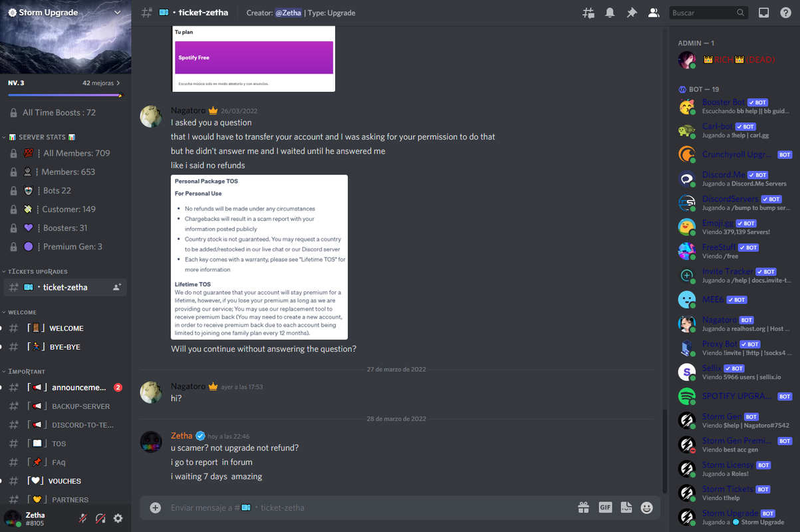The width and height of the screenshot is (800, 532).
Task: Open the emoji picker
Action: (646, 507)
